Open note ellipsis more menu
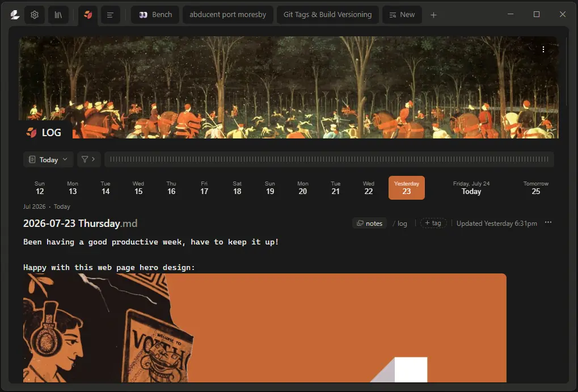The width and height of the screenshot is (578, 392). (548, 222)
